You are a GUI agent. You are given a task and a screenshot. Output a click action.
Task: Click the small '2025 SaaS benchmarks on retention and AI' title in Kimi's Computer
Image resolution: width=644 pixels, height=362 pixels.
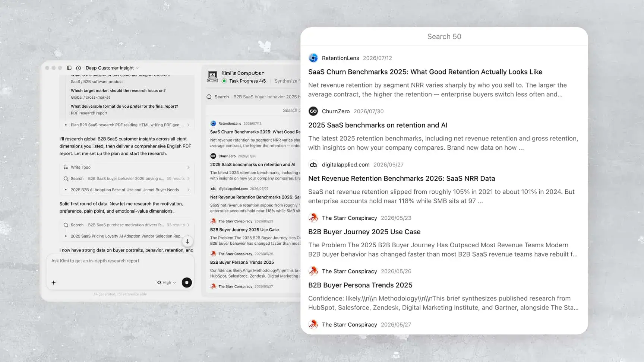(x=253, y=165)
